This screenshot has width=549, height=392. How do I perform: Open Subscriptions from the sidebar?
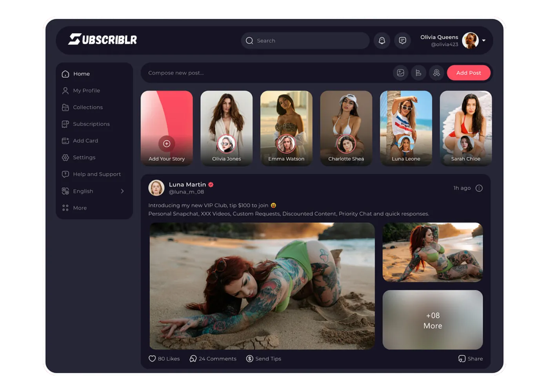tap(91, 124)
